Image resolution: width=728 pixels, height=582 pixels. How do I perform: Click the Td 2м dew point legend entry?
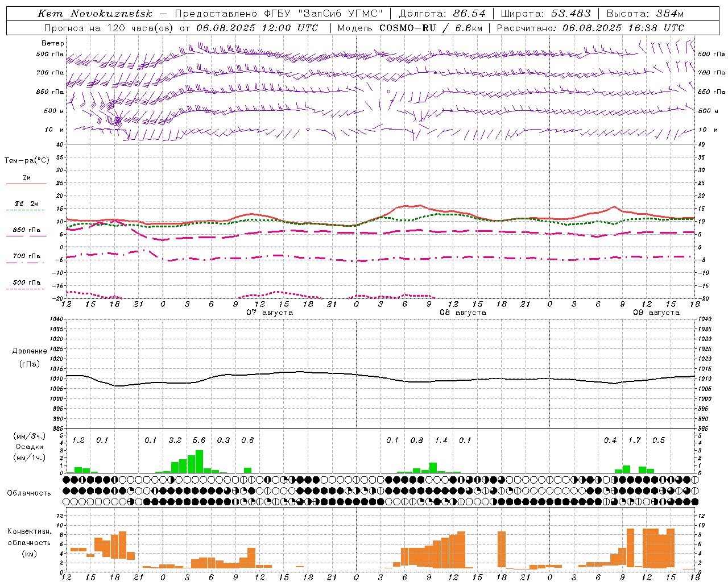pyautogui.click(x=27, y=203)
